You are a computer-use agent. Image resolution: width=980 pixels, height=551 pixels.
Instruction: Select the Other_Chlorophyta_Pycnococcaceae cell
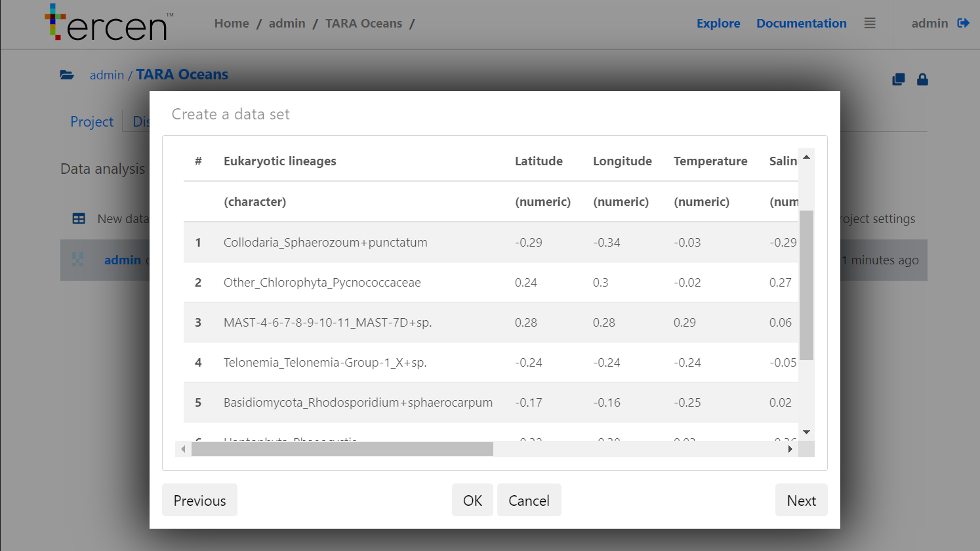[x=322, y=283]
